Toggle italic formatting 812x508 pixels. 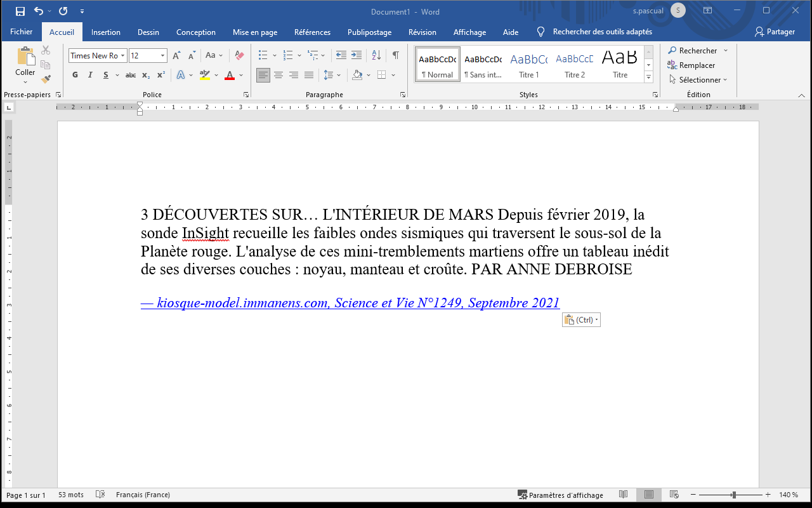coord(90,75)
